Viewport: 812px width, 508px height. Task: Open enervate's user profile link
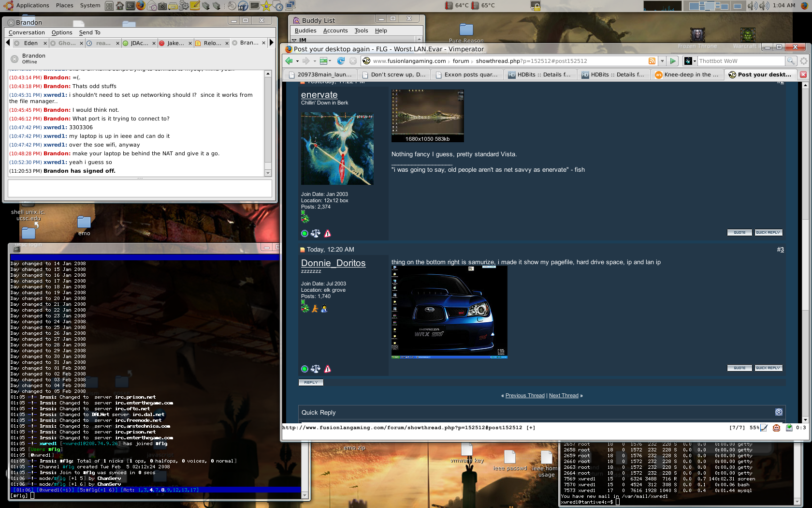319,95
